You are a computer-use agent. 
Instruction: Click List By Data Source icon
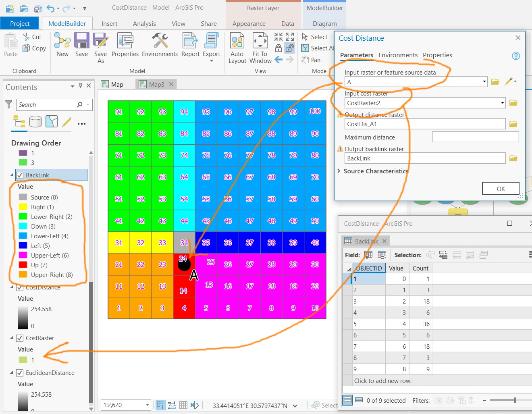pyautogui.click(x=35, y=121)
